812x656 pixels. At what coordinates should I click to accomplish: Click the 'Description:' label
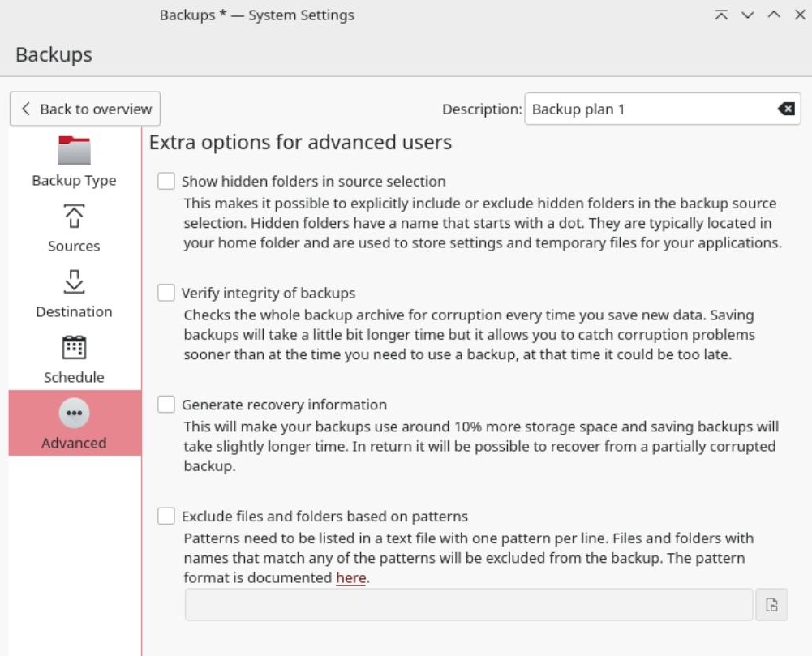point(482,109)
